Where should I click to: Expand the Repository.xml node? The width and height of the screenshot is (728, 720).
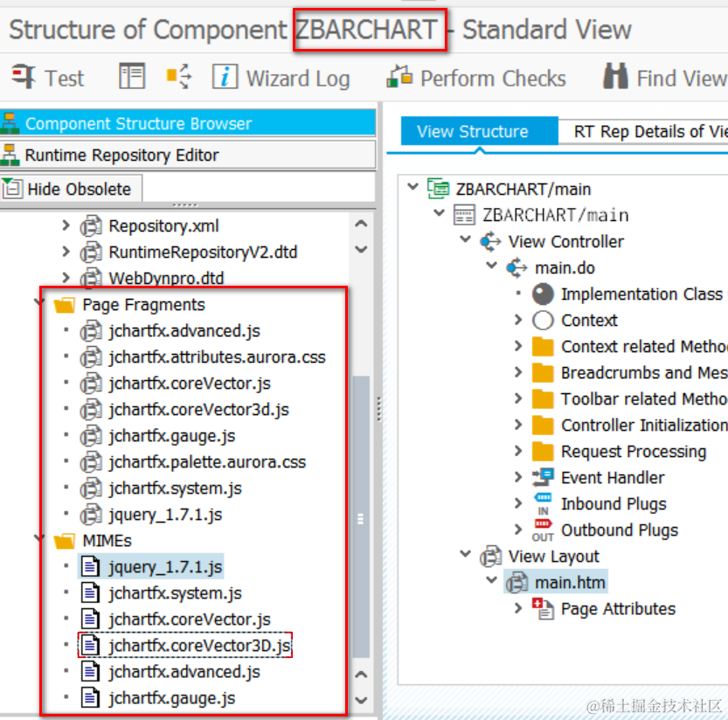[x=66, y=225]
